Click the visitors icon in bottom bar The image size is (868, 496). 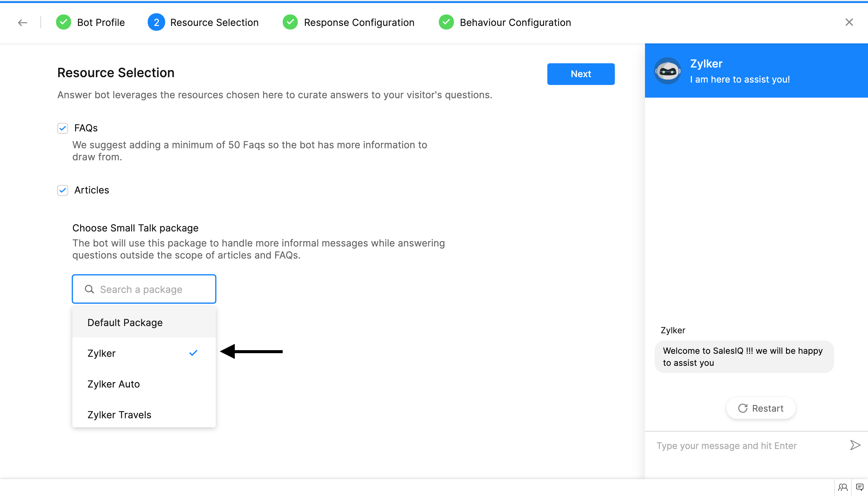point(843,488)
